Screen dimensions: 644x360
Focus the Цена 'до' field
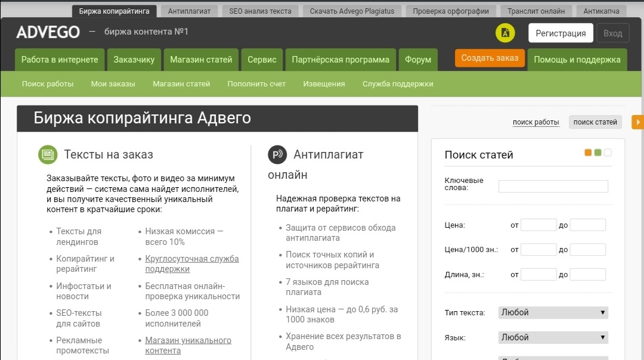(x=588, y=225)
